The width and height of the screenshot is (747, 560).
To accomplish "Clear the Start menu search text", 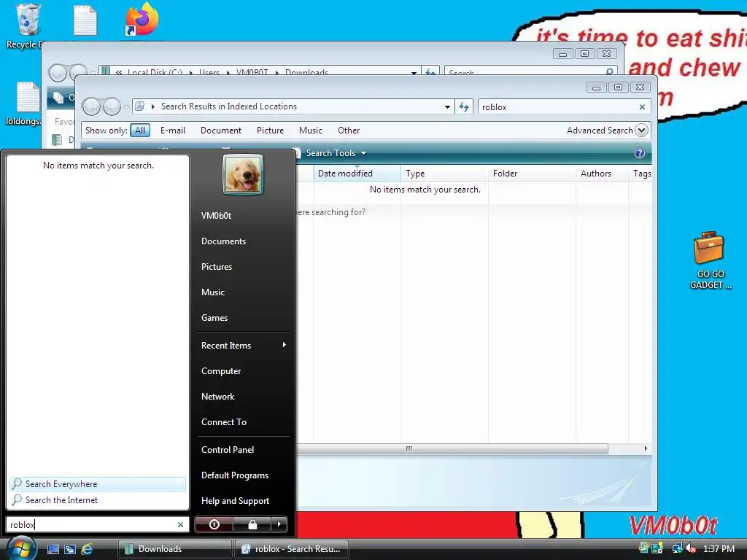I will pos(181,525).
